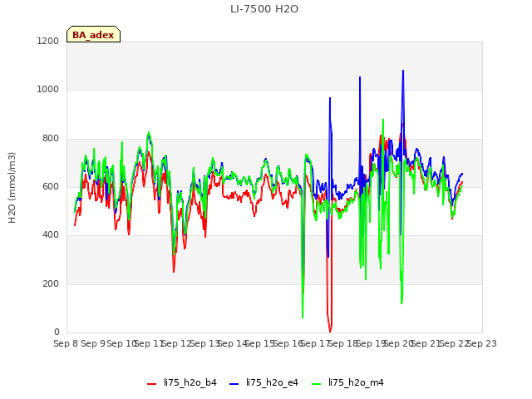Toggle the li75_h2o_m4 legend entry
Viewport: 532px width, 399px height.
347,382
